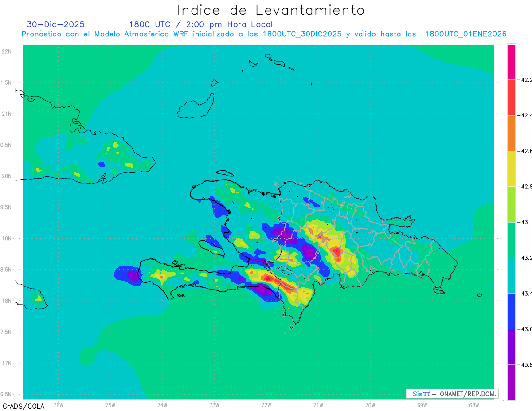Click the "22N" latitude axis label
This screenshot has width=532, height=411.
[x=7, y=51]
